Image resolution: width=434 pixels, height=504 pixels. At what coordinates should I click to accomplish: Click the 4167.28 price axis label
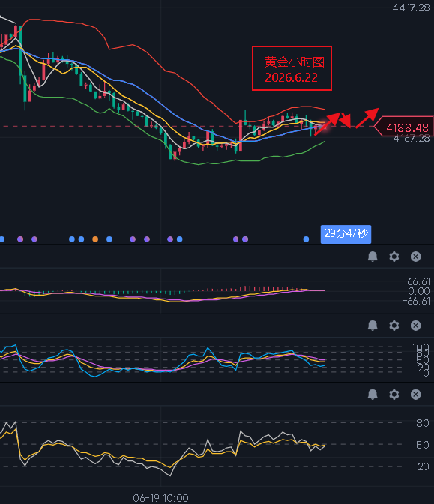point(412,139)
